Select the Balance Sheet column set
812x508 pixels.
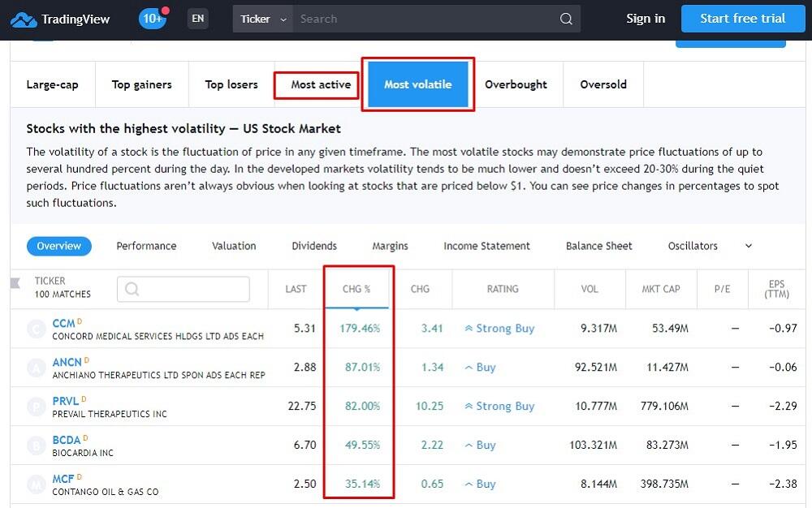[x=599, y=246]
